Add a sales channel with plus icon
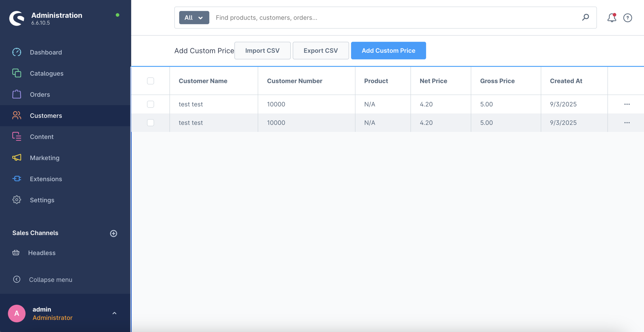644x332 pixels. coord(113,233)
